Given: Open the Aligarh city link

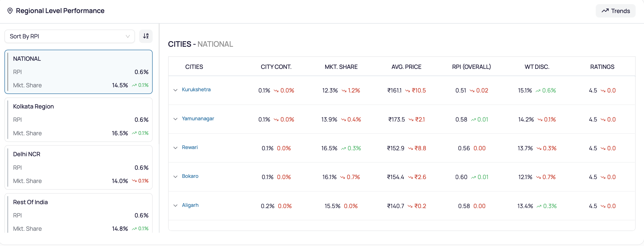Looking at the screenshot, I should [190, 205].
